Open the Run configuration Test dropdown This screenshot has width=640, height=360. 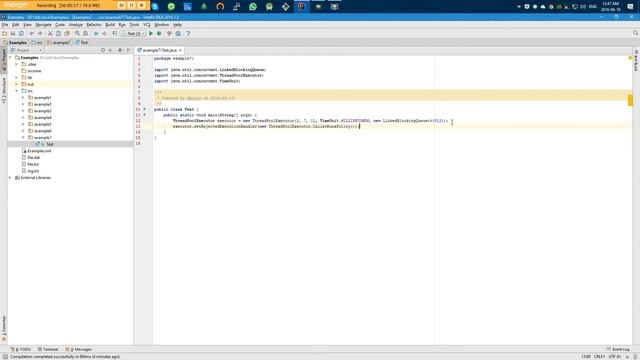133,33
